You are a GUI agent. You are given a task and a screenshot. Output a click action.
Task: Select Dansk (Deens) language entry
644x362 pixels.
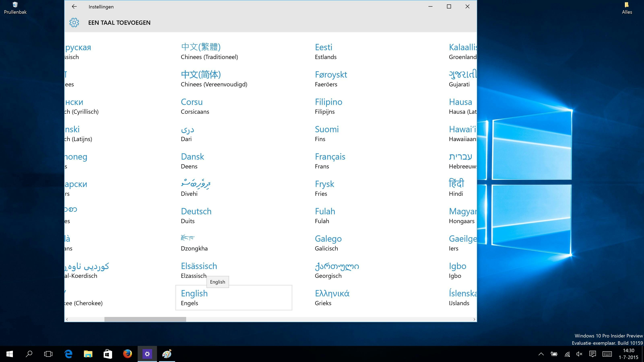(x=193, y=161)
